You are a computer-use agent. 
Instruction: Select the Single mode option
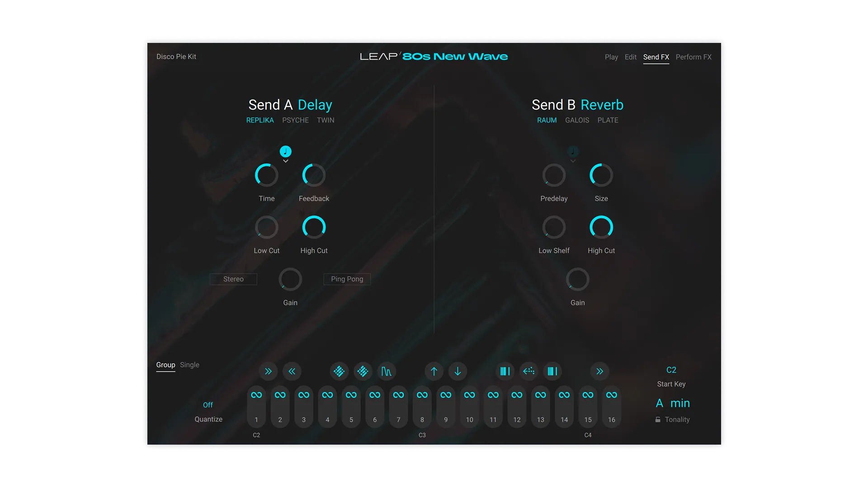pos(189,365)
